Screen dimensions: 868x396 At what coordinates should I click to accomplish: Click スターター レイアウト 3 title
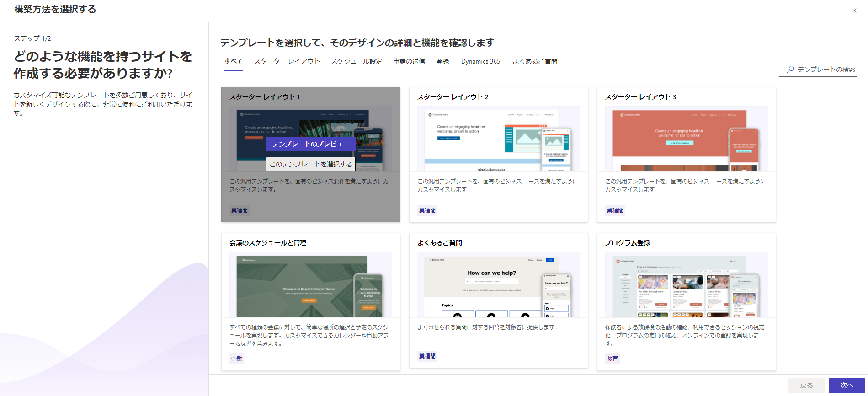click(x=640, y=97)
